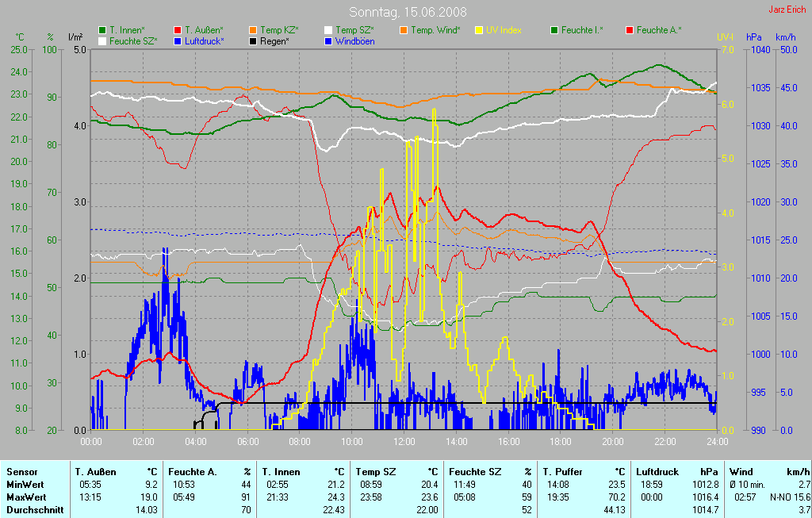Click the chart title Sonntag, 15.06.2008

click(x=408, y=12)
